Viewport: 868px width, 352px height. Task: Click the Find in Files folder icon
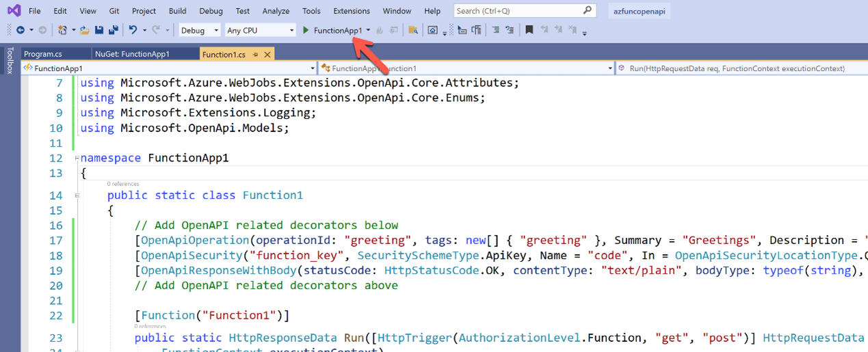click(x=413, y=30)
